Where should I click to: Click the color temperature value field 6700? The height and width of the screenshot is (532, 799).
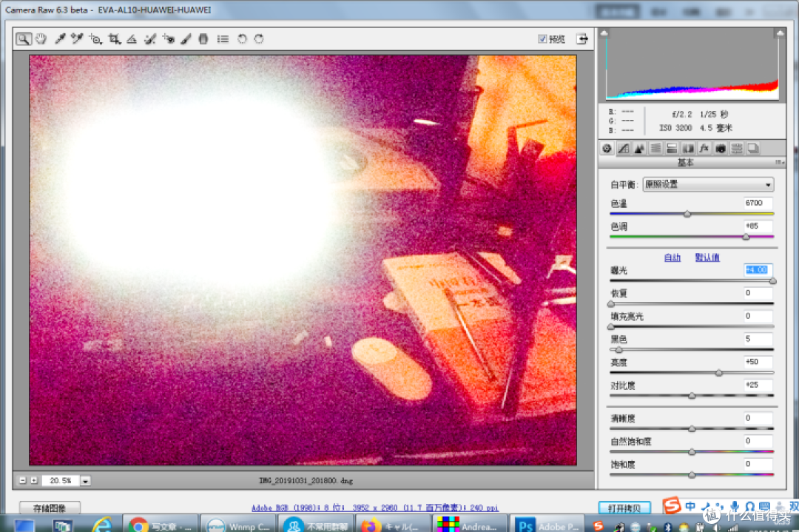(758, 203)
